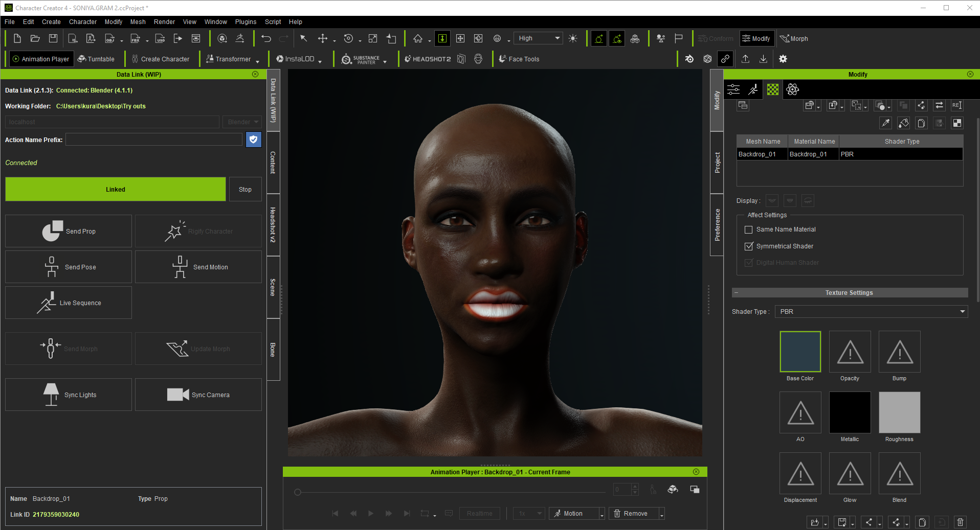Stop the data link connection
Viewport: 980px width, 530px height.
point(246,189)
